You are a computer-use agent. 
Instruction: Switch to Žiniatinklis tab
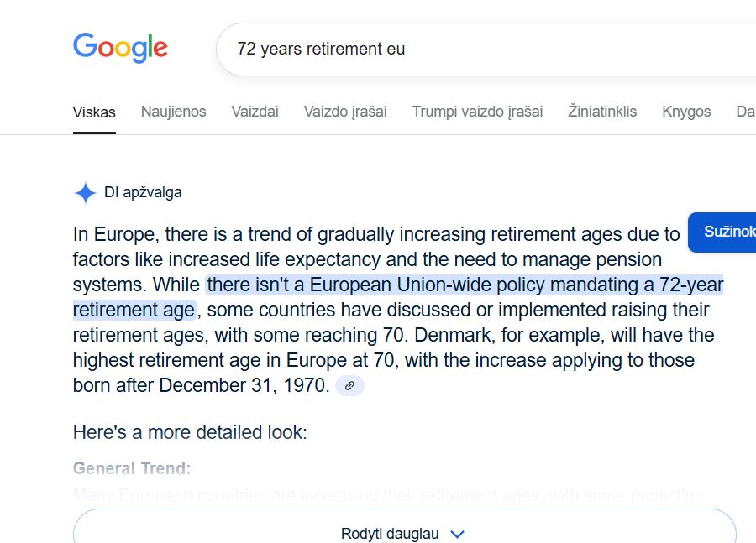[x=602, y=112]
